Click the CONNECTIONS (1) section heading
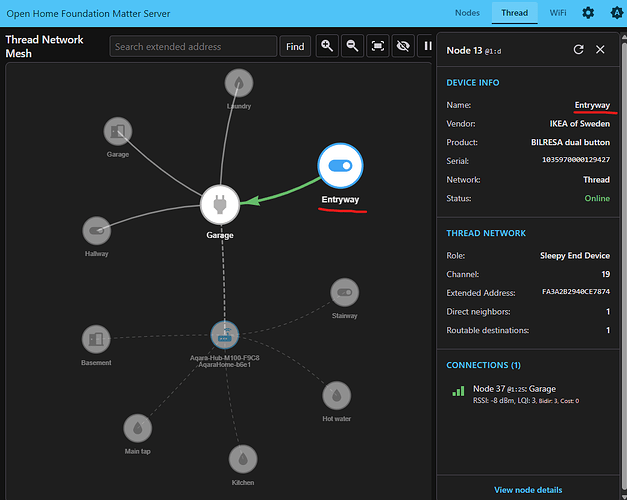Viewport: 627px width, 500px height. coord(483,365)
